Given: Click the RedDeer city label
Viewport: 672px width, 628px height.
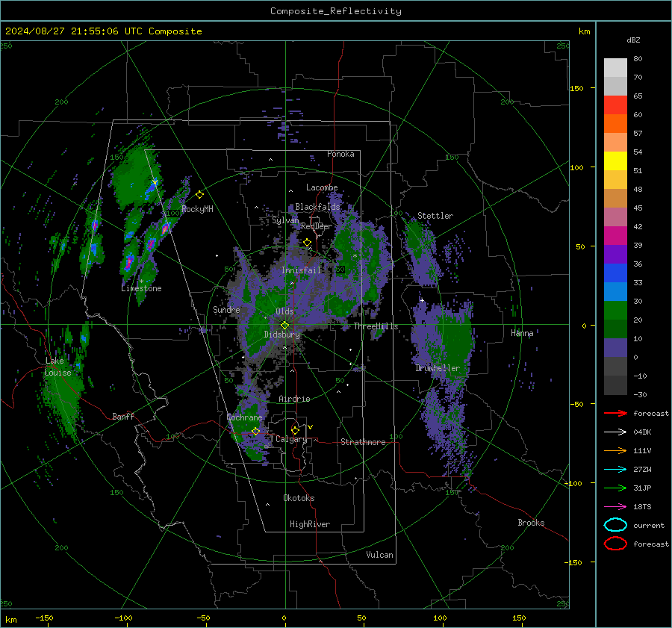Looking at the screenshot, I should (317, 226).
